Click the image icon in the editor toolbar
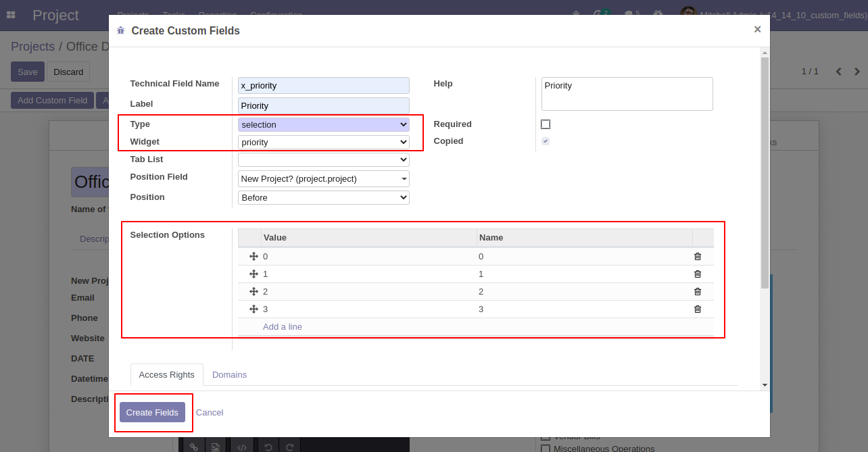The height and width of the screenshot is (452, 868). pyautogui.click(x=215, y=447)
